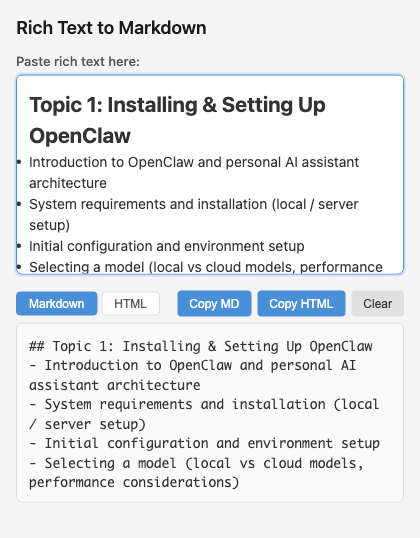Click the 'Selecting a model' bullet in the editor
The image size is (420, 538).
pos(206,267)
